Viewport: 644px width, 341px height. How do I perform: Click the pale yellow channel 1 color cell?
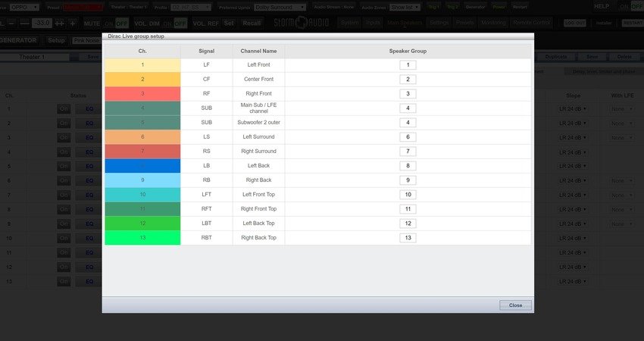point(142,65)
